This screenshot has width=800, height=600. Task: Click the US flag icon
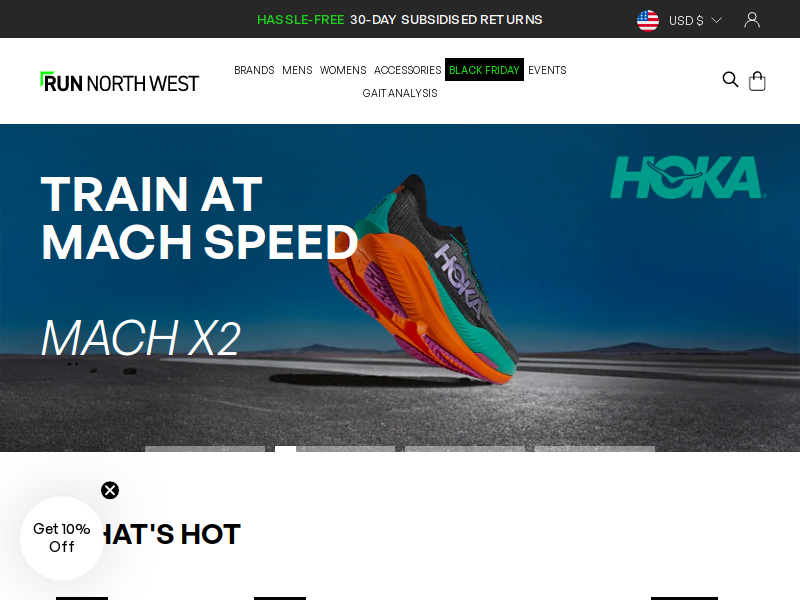pos(647,20)
